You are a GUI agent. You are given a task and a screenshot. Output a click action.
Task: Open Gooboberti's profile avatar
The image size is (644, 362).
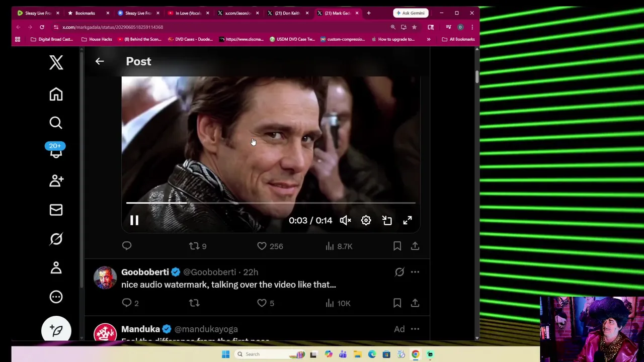coord(105,278)
